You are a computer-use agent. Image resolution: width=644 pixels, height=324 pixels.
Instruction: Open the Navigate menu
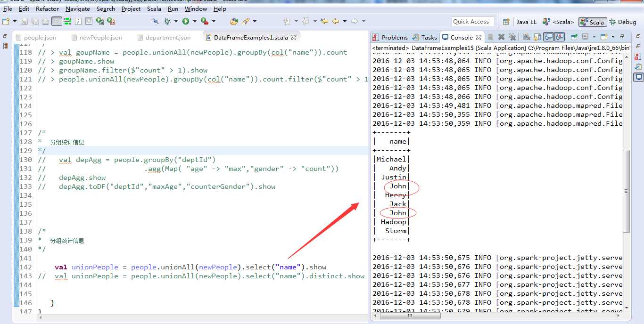[78, 8]
